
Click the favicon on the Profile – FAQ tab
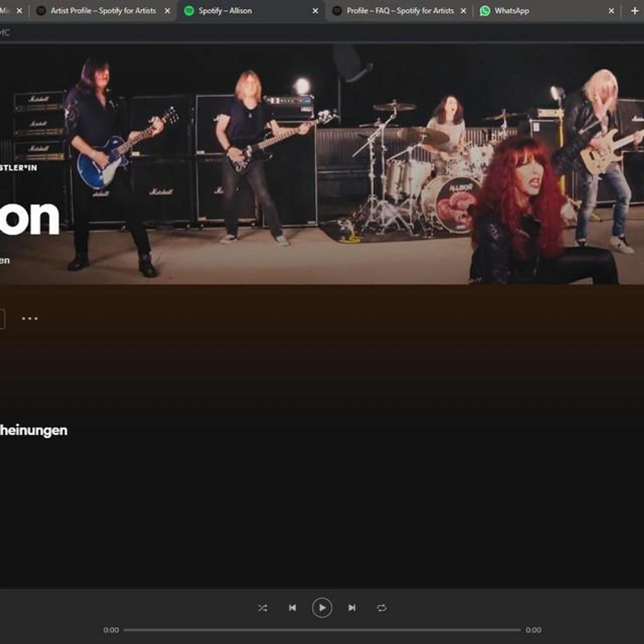(x=336, y=10)
